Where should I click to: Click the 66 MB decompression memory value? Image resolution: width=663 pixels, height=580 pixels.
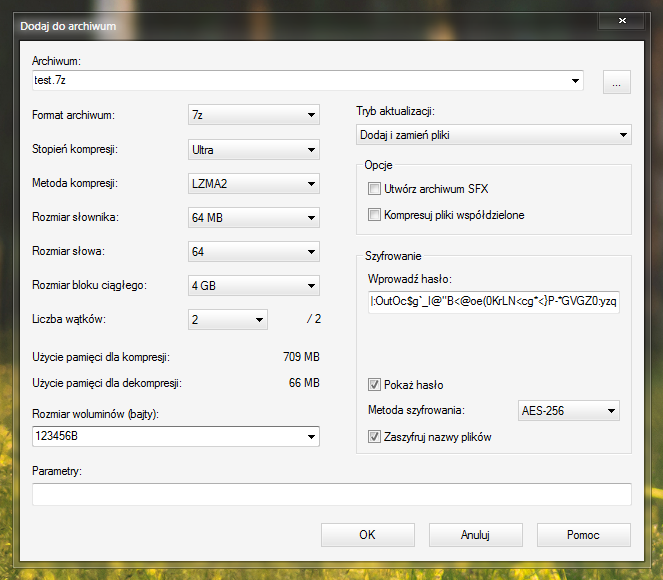[304, 383]
